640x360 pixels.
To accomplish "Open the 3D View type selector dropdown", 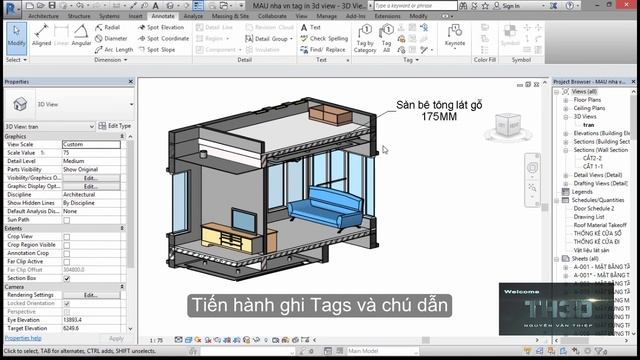I will coord(131,104).
